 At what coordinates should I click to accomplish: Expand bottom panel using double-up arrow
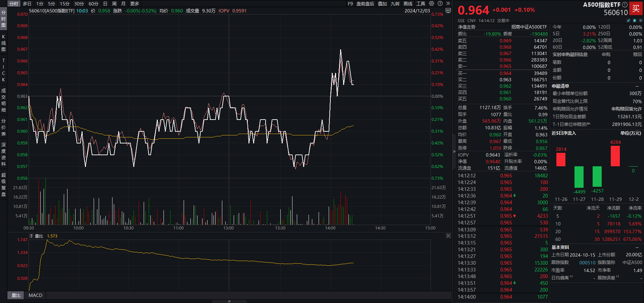(x=229, y=301)
